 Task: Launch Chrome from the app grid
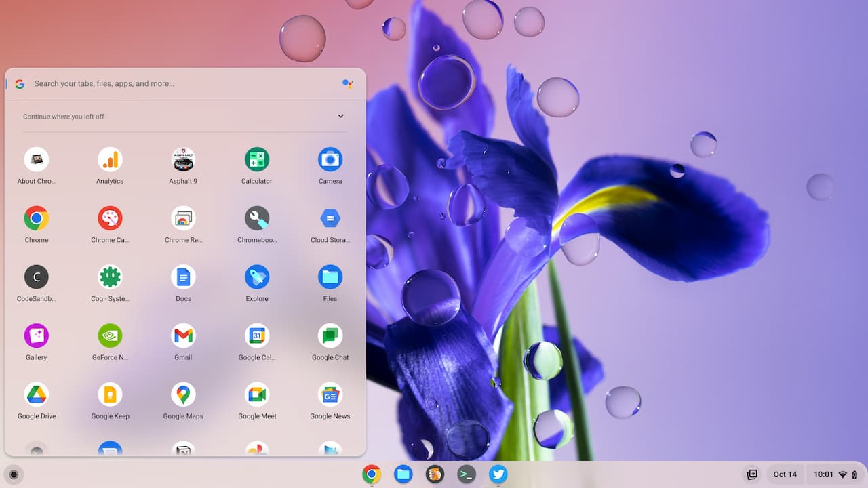click(37, 218)
